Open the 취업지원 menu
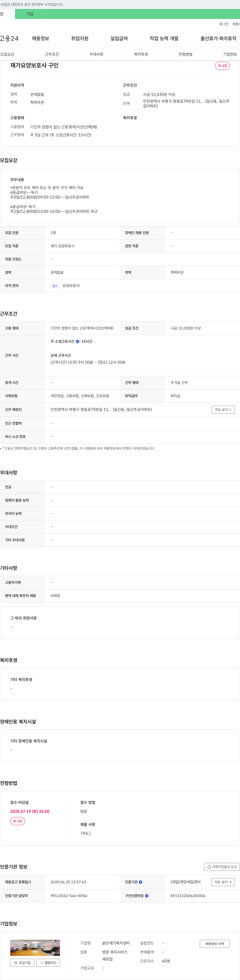Viewport: 240px width, 980px height. (79, 38)
